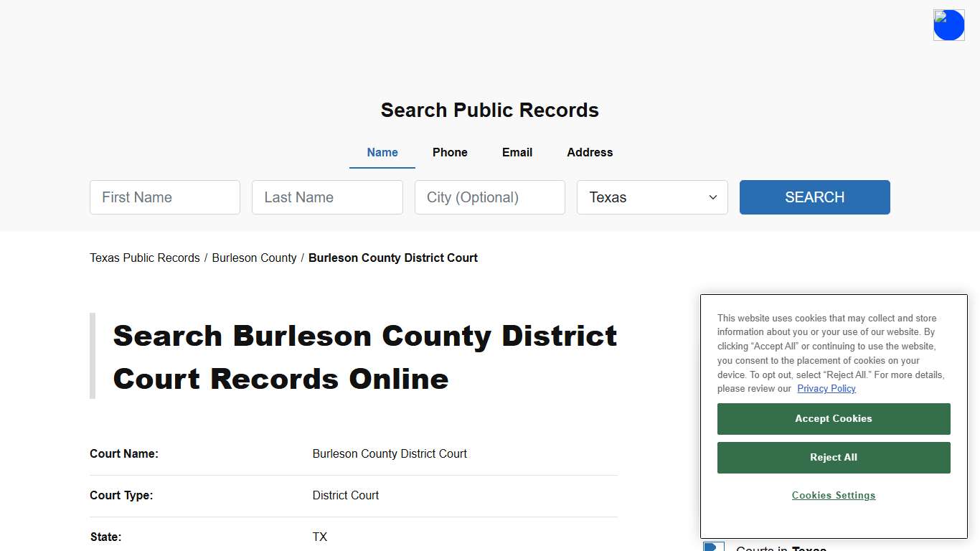Switch to the Phone search tab
Screen dimensions: 980x551
pyautogui.click(x=450, y=152)
